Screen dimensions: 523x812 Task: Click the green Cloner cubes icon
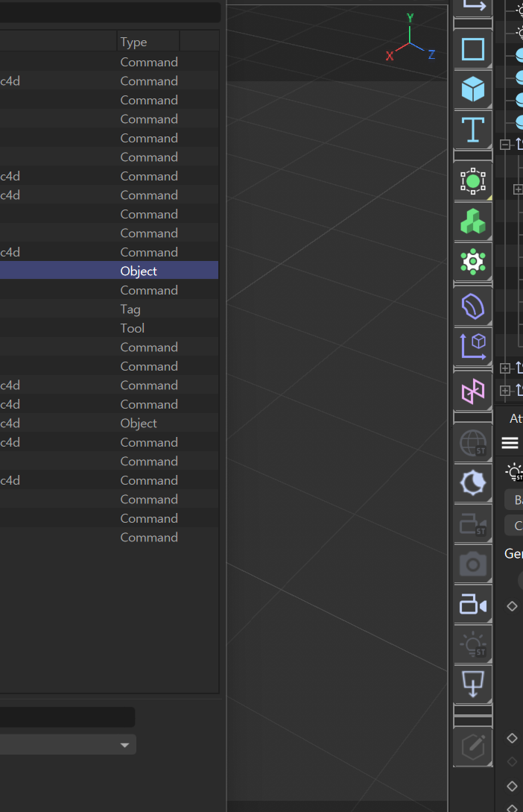click(473, 221)
